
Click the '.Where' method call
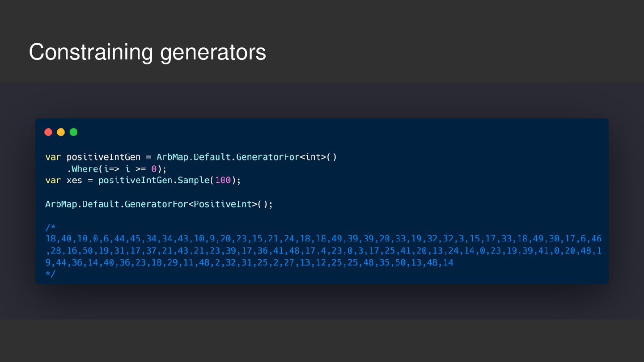(82, 169)
